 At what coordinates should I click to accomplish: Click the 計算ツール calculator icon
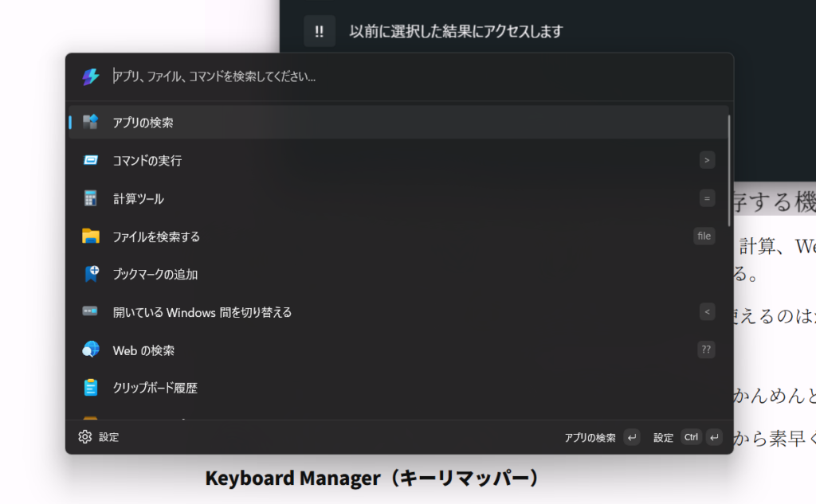(x=90, y=198)
